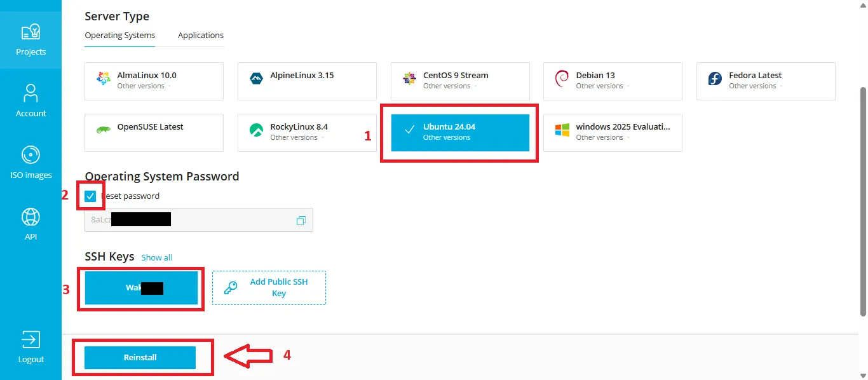This screenshot has width=868, height=380.
Task: Select the windows 2025 Evaluation image
Action: pyautogui.click(x=612, y=132)
